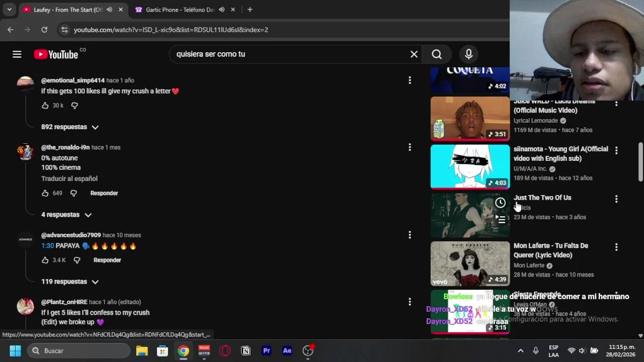
Task: Like the 0% autotune comment
Action: [45, 193]
